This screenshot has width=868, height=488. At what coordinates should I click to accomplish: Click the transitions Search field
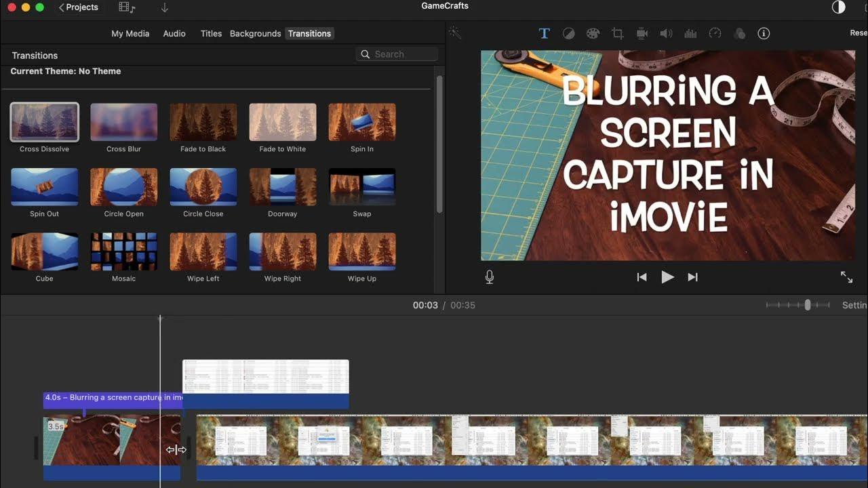[397, 54]
